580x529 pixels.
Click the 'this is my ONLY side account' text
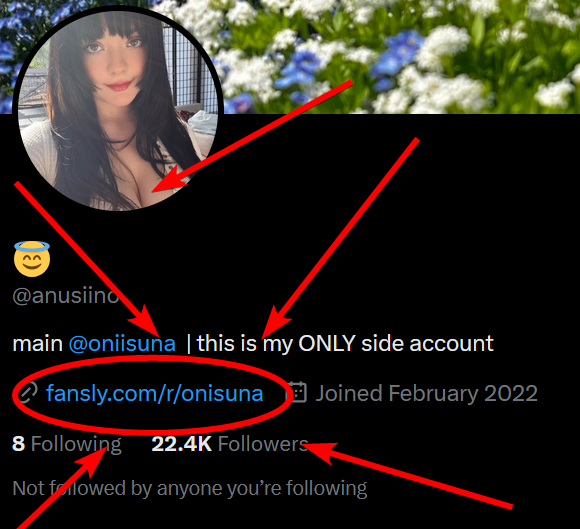click(345, 344)
